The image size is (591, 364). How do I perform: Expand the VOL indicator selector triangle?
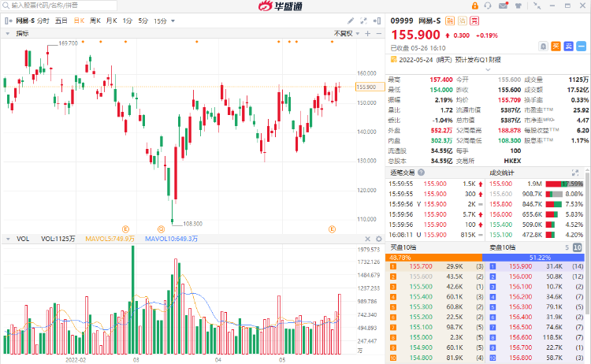(x=8, y=239)
